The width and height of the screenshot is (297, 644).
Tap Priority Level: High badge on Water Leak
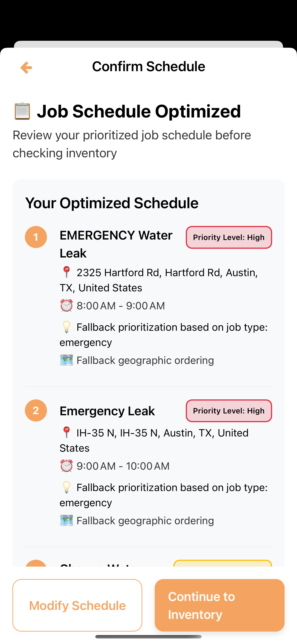229,237
